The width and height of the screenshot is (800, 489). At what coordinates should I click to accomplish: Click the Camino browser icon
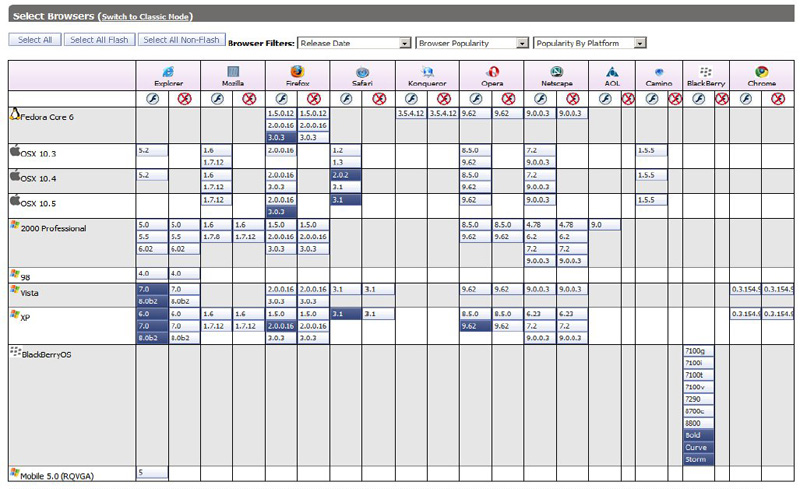click(x=659, y=72)
